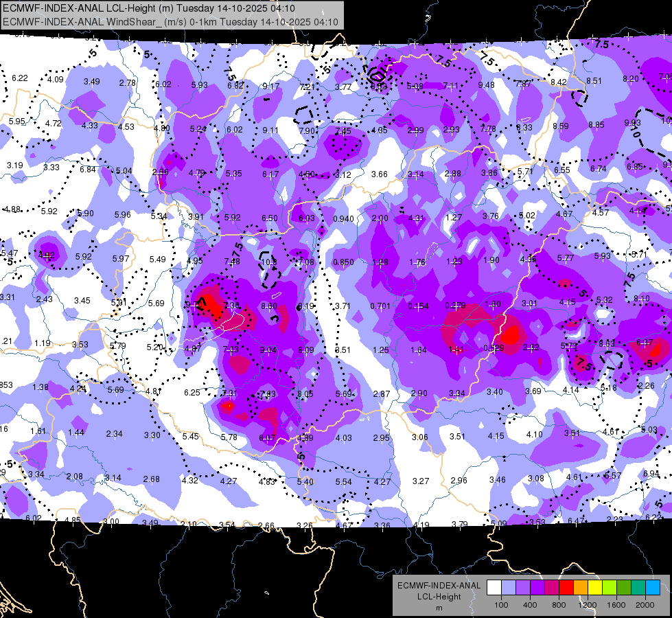Click the grid value 6.74
672x618 pixels.
pos(599,169)
